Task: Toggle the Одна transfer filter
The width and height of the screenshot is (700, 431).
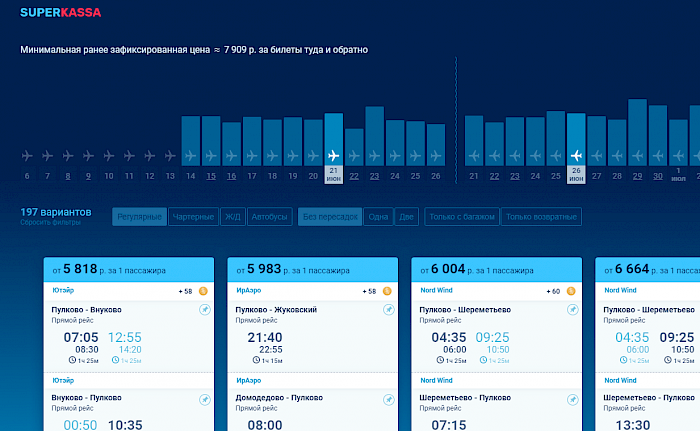Action: coord(378,217)
